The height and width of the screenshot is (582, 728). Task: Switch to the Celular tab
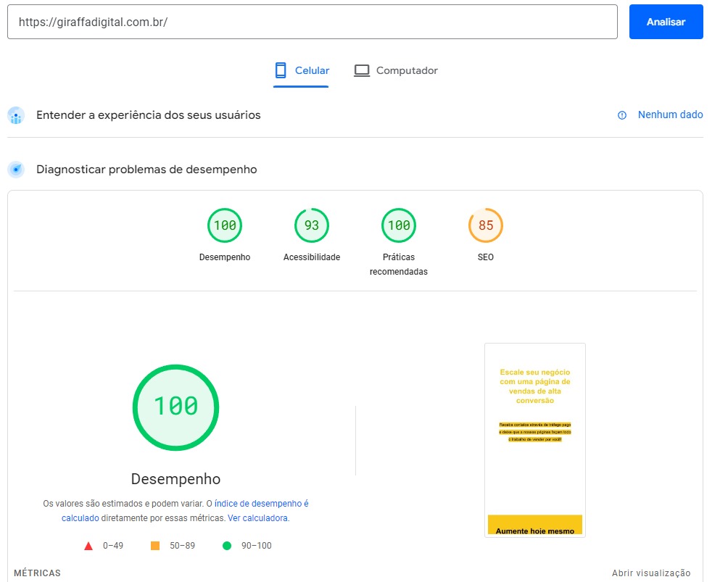(x=301, y=71)
